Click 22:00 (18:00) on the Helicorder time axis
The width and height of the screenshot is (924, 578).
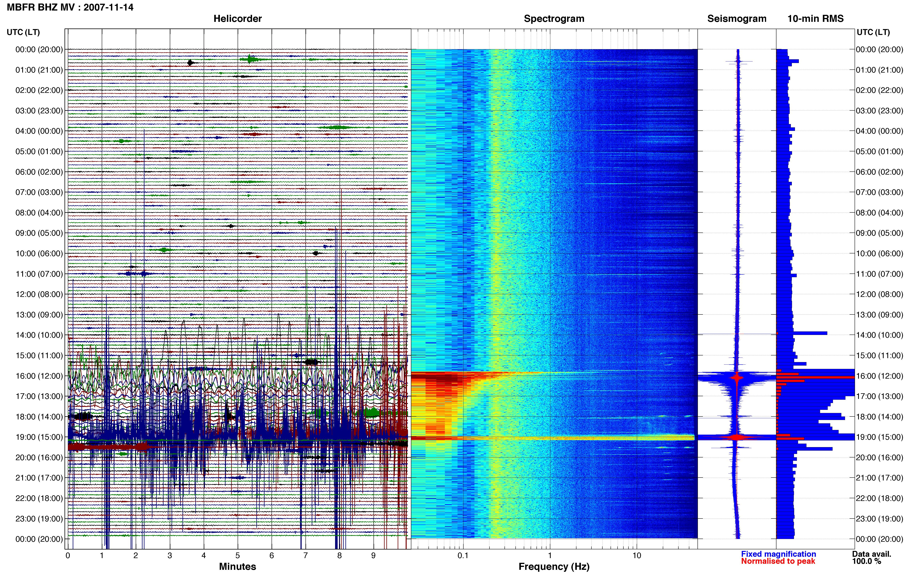(39, 498)
